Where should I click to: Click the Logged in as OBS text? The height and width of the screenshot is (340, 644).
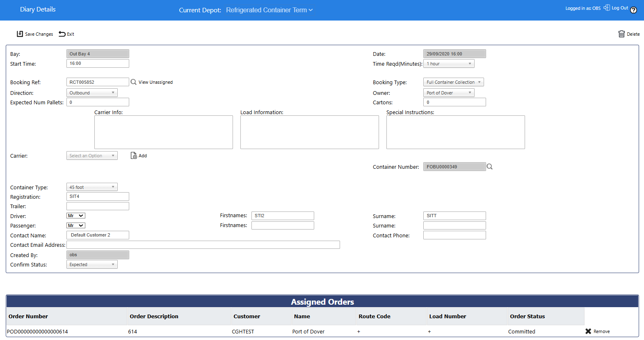(x=583, y=8)
